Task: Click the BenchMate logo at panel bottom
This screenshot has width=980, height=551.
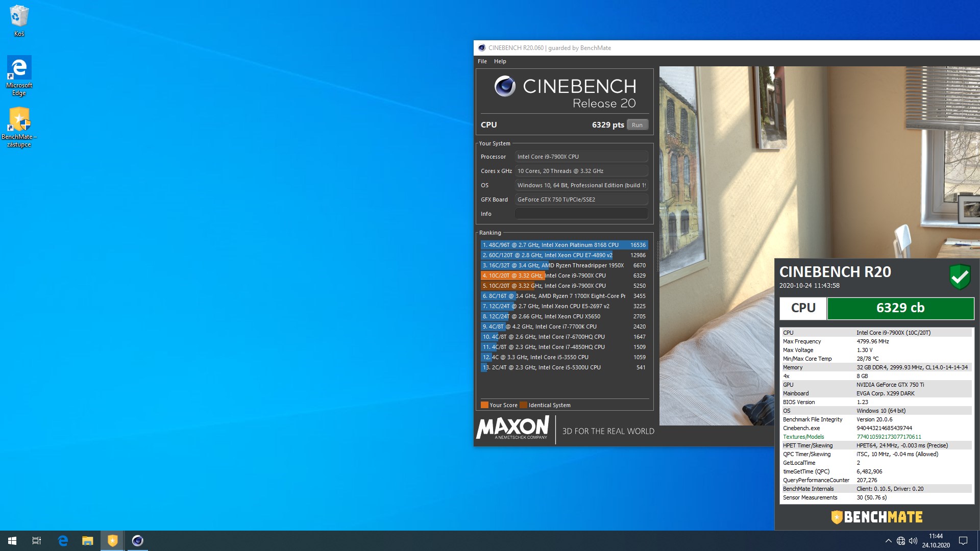Action: click(877, 517)
